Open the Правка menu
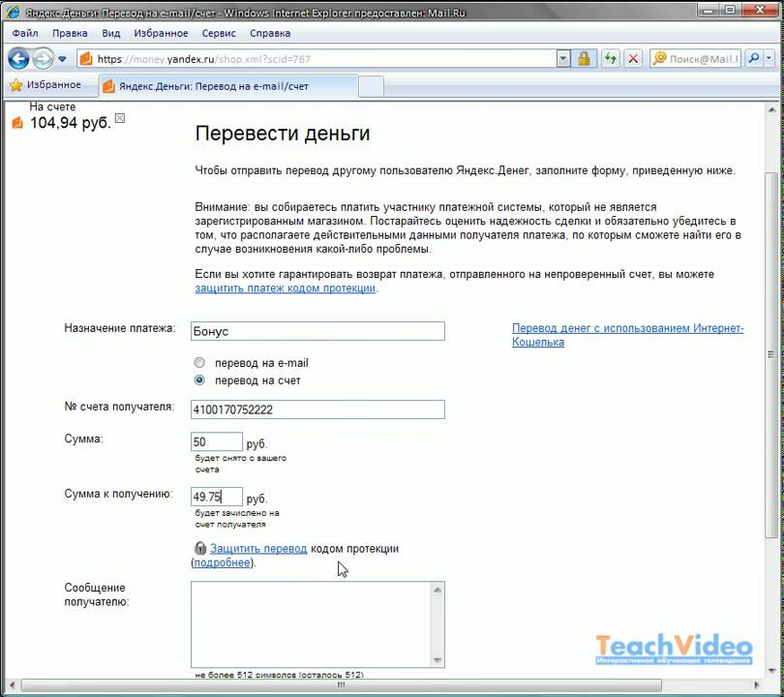Image resolution: width=784 pixels, height=697 pixels. pyautogui.click(x=70, y=33)
